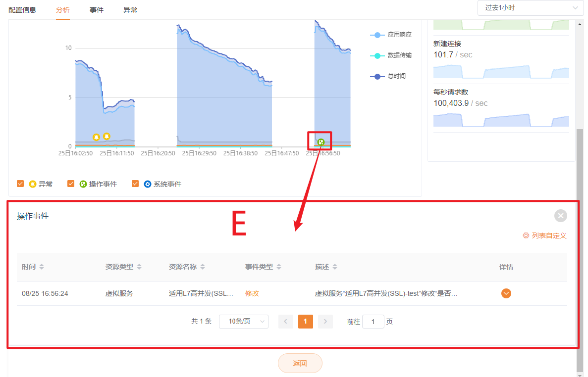Screen dimensions: 588x377
Task: Click the green 操作事件 icon in legend
Action: (x=83, y=184)
